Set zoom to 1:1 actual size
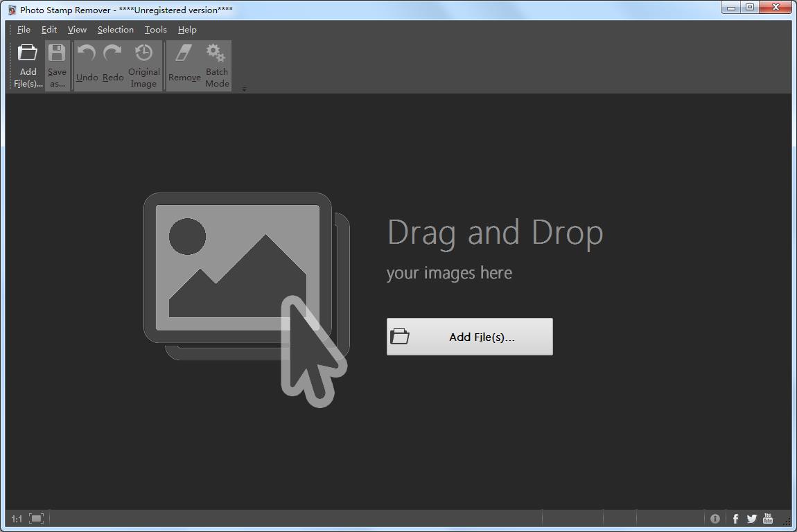Viewport: 797px width, 532px height. [x=17, y=518]
